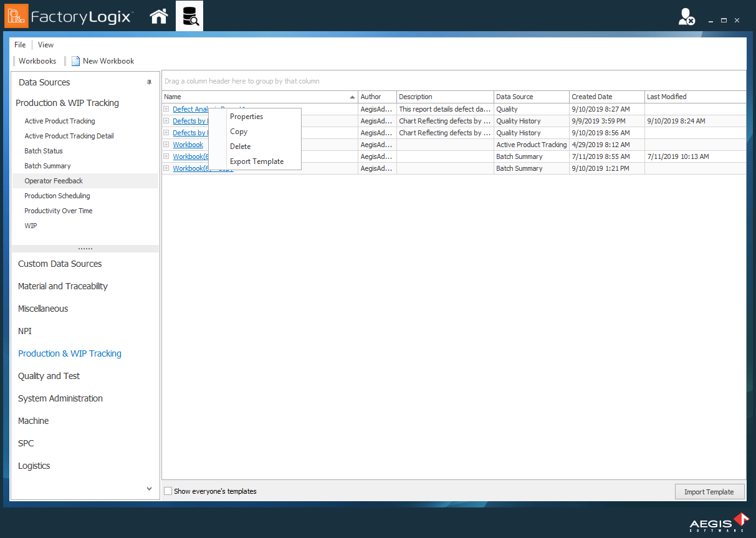Click the Name column sort arrow

pyautogui.click(x=352, y=97)
